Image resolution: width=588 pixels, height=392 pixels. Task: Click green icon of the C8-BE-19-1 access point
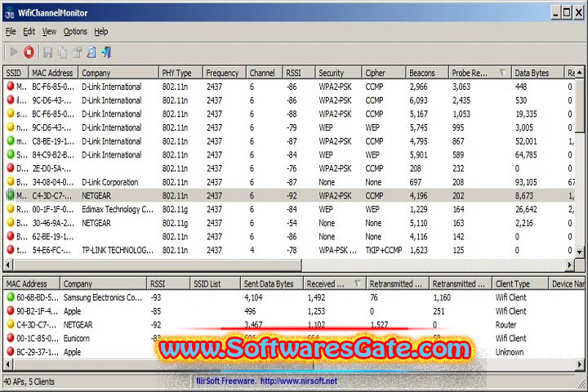click(x=11, y=140)
